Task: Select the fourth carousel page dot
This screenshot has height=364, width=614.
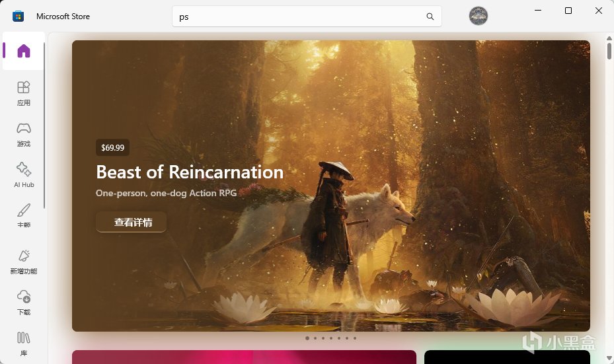Action: click(331, 338)
